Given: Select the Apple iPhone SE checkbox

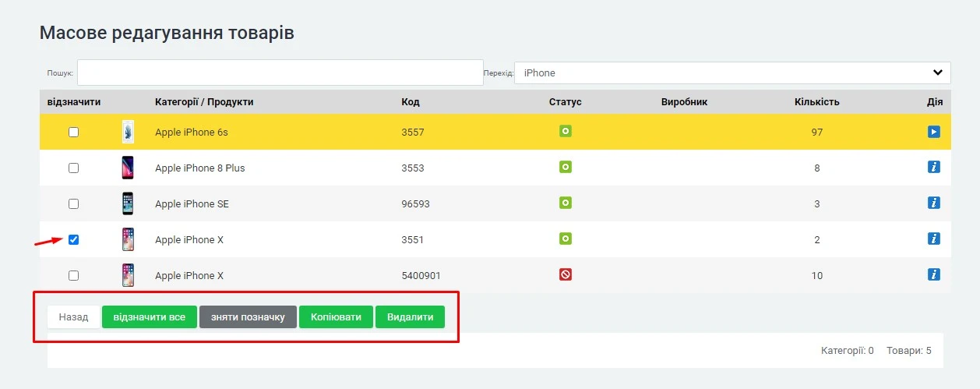Looking at the screenshot, I should tap(74, 204).
